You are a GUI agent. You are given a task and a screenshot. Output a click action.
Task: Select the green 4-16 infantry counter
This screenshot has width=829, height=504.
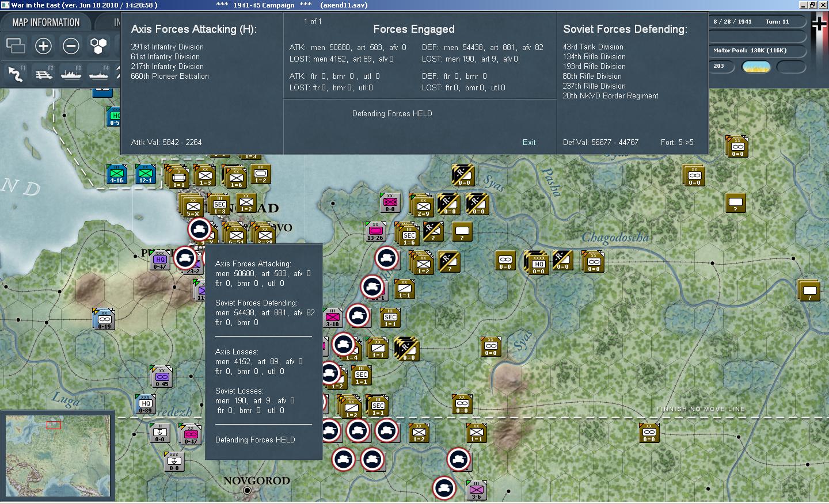pyautogui.click(x=117, y=174)
